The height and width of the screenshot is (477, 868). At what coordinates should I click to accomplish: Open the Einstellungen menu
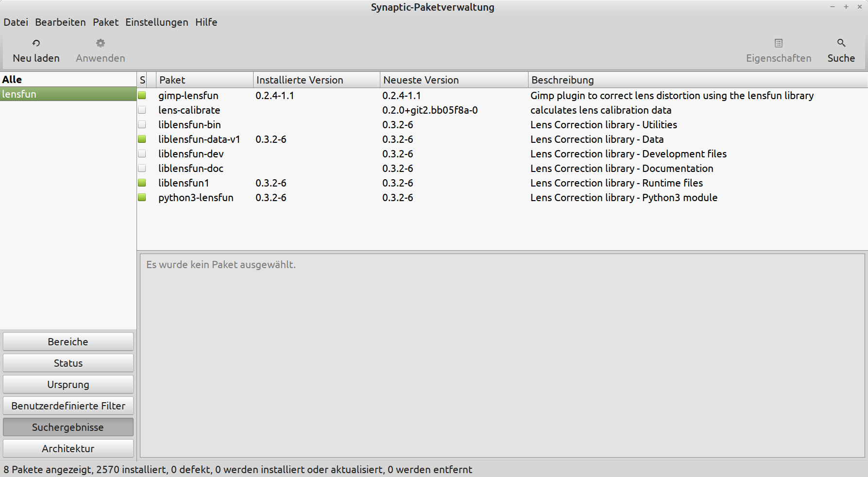point(156,22)
